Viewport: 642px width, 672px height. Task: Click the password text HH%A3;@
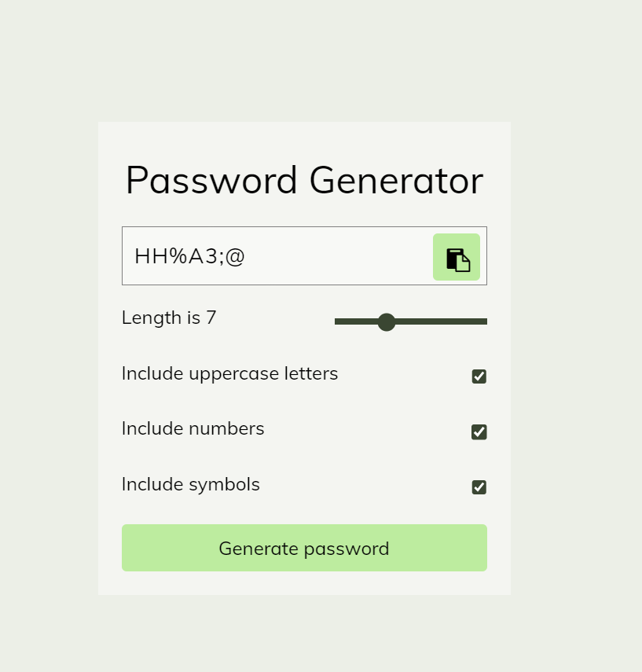(189, 256)
